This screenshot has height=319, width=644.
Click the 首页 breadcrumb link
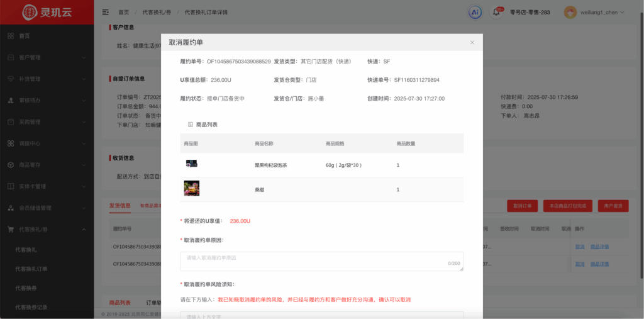coord(123,12)
